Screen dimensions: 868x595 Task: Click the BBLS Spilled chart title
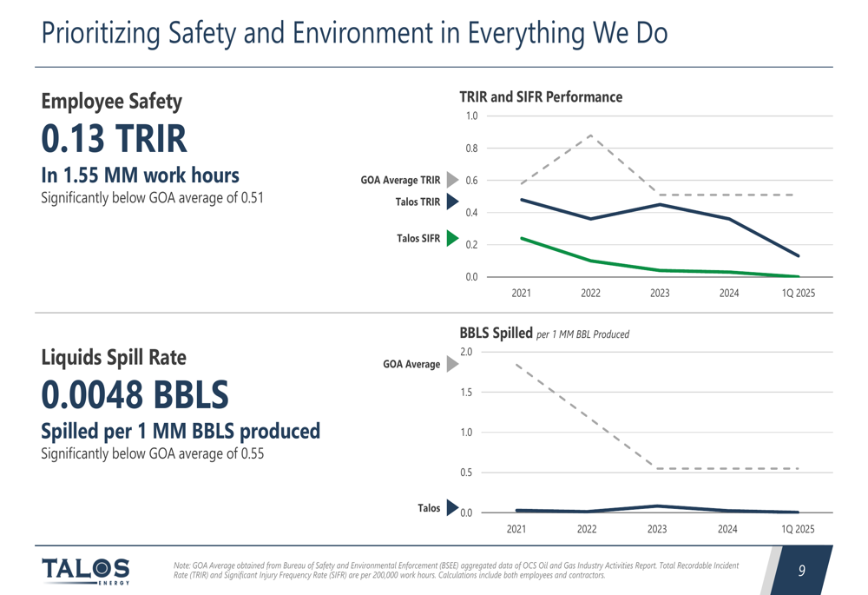click(x=496, y=333)
